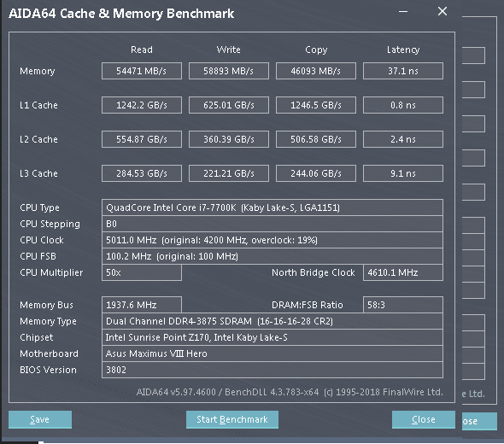Click the L1 Cache row label

pos(38,105)
